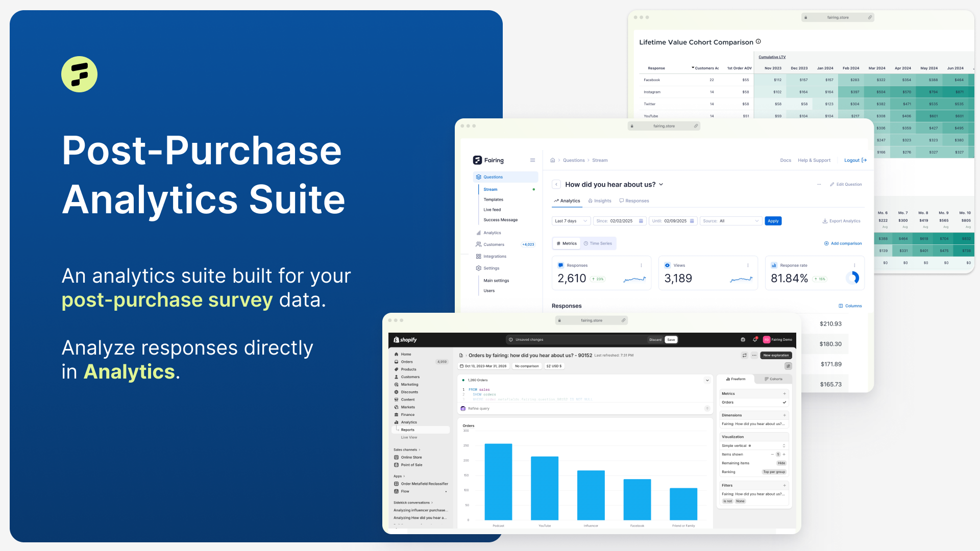Image resolution: width=980 pixels, height=551 pixels.
Task: Select the Freeform tab in Shopify
Action: (x=736, y=379)
